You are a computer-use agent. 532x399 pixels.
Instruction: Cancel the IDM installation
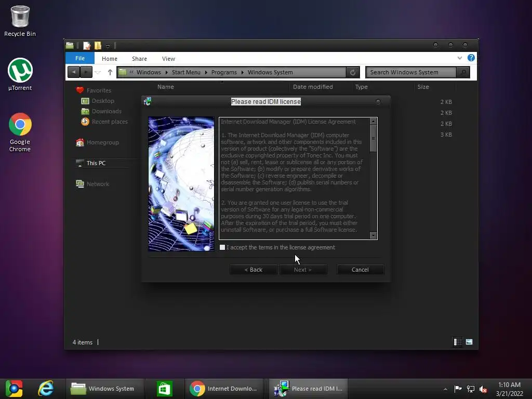(360, 270)
